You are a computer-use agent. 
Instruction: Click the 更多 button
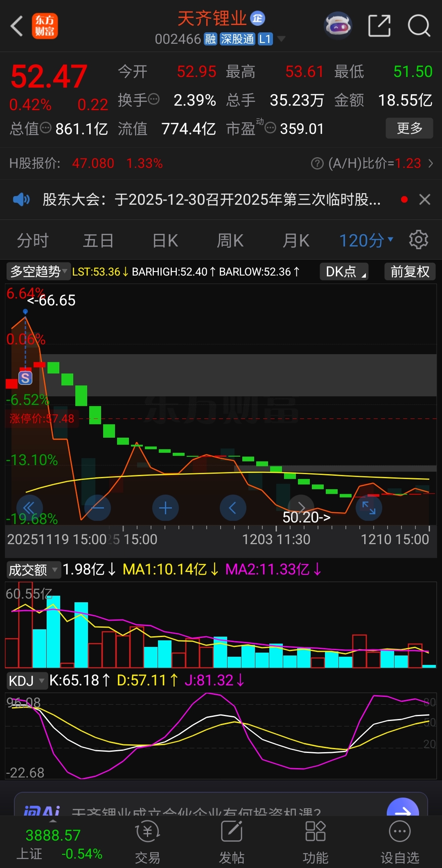pyautogui.click(x=409, y=128)
